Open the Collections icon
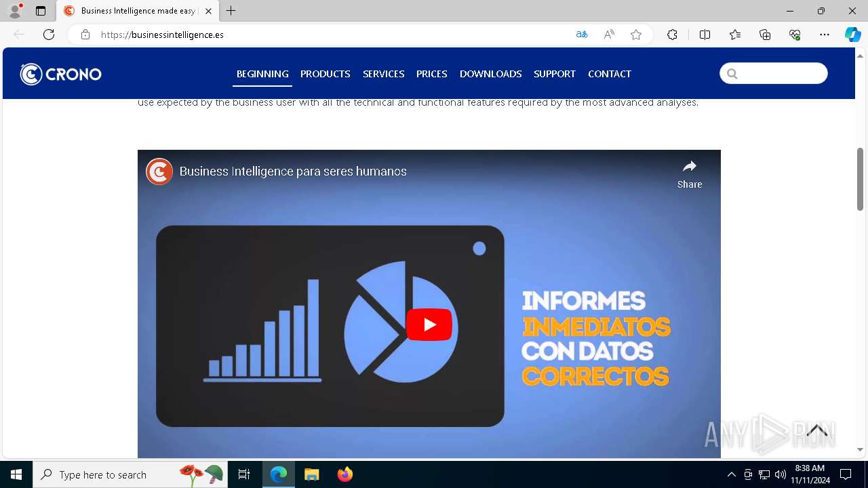The height and width of the screenshot is (488, 868). click(x=765, y=35)
